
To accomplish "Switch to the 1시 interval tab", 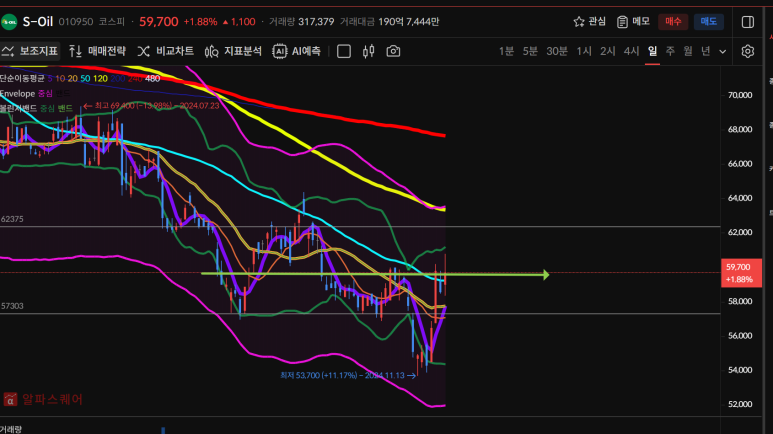I will point(584,51).
